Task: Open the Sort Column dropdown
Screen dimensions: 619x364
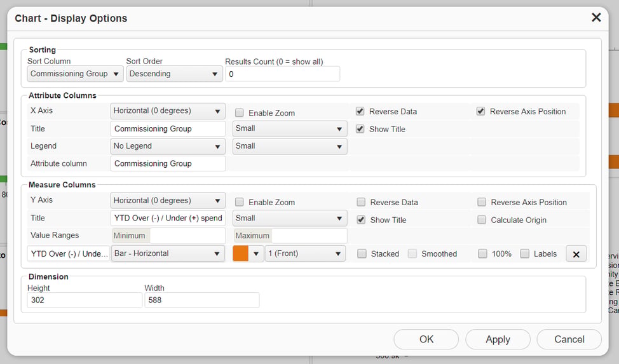Action: [75, 74]
